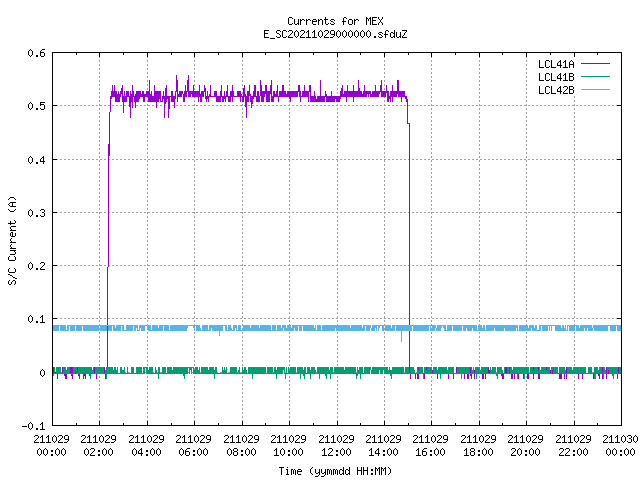Click the 0.3 y-axis tick label
This screenshot has height=480, width=640.
pyautogui.click(x=36, y=213)
